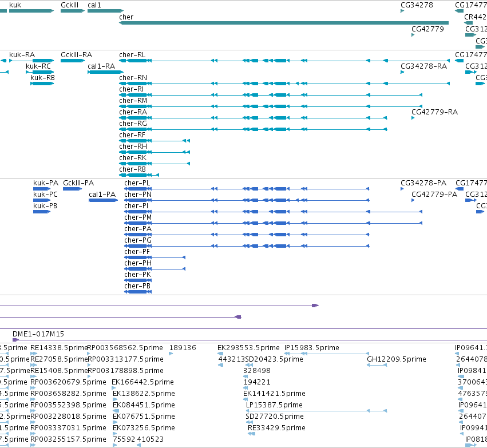Click the CG34278-PA protein label
The width and height of the screenshot is (487, 448).
[x=423, y=183]
